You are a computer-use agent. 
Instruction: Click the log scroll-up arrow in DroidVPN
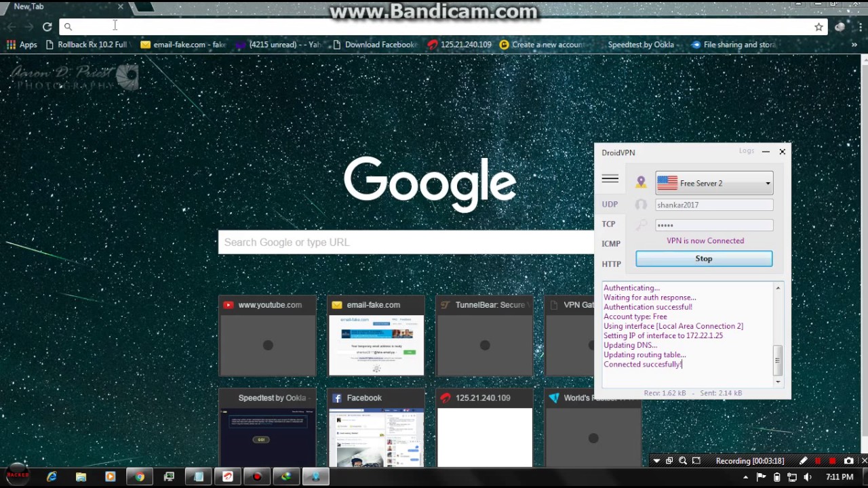coord(778,288)
